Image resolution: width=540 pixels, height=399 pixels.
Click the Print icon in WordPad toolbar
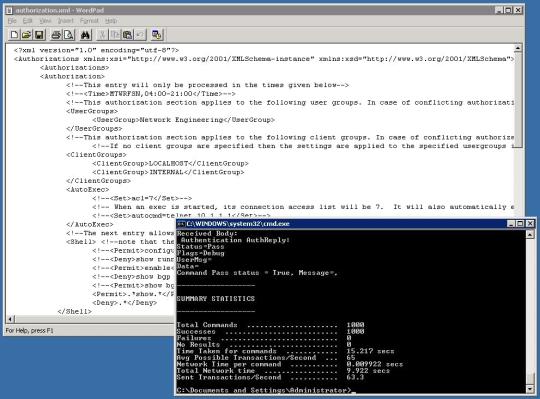click(56, 35)
